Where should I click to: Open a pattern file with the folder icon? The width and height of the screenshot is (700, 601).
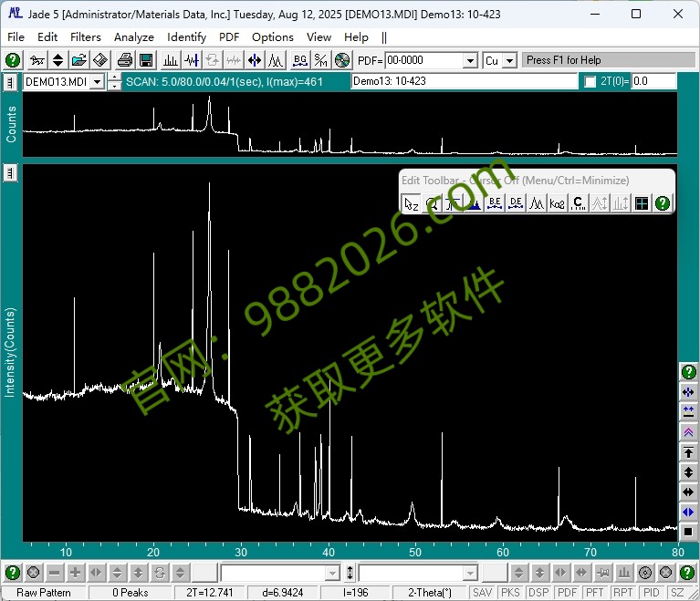click(x=79, y=60)
